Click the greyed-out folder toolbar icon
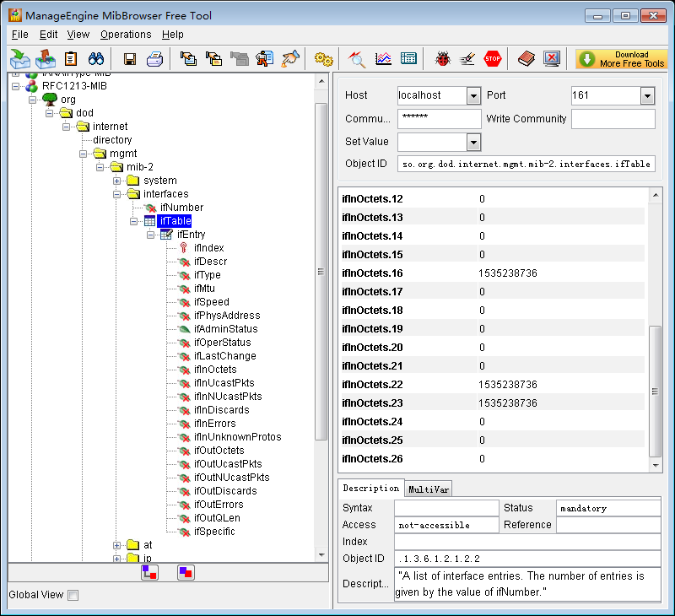This screenshot has height=616, width=675. [240, 58]
